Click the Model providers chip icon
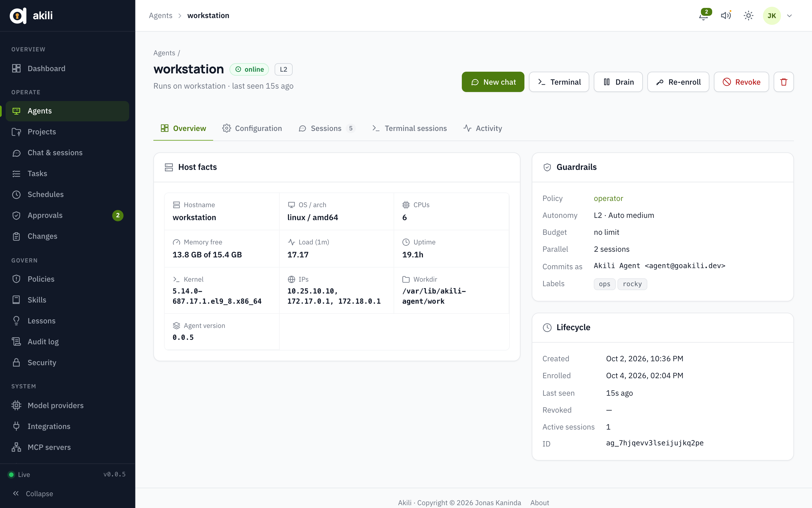This screenshot has width=812, height=508. pos(16,405)
